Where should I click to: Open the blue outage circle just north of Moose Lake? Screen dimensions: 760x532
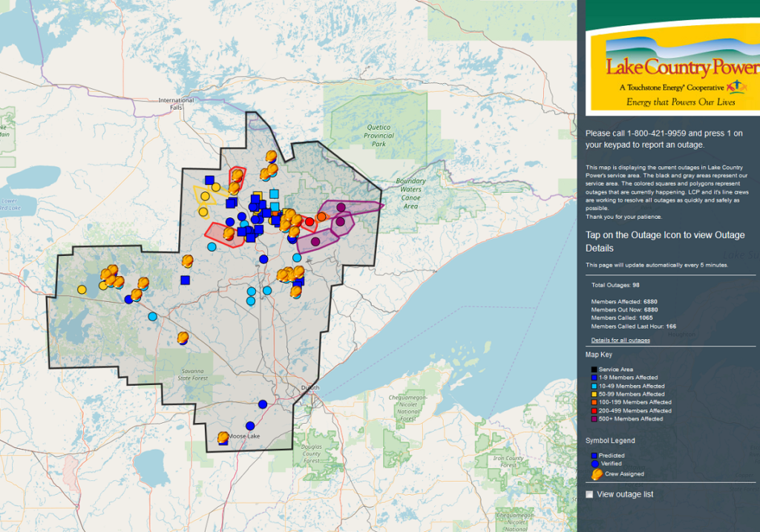tap(250, 425)
